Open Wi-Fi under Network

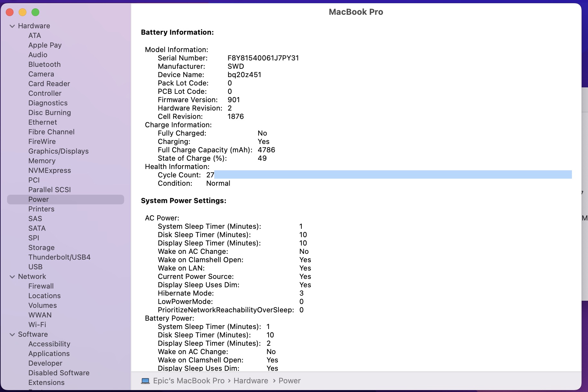[x=37, y=325]
